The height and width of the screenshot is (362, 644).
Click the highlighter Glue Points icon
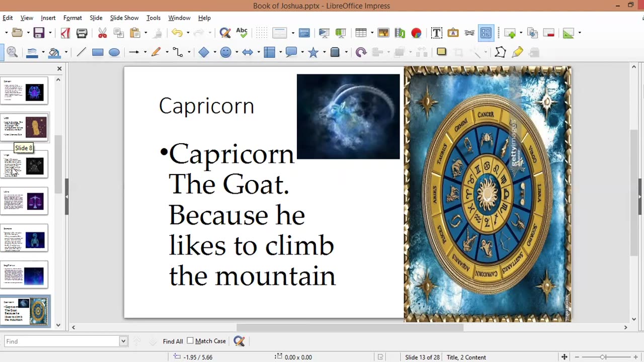517,52
